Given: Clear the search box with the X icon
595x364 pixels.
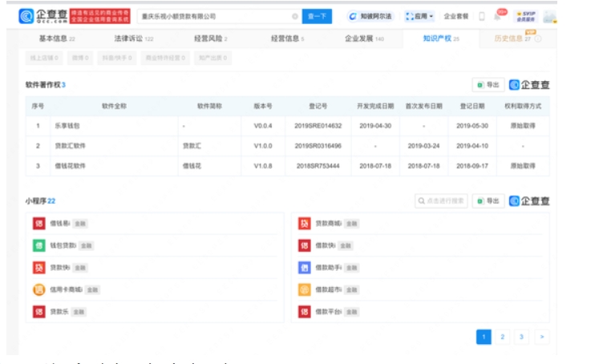Looking at the screenshot, I should (x=294, y=16).
